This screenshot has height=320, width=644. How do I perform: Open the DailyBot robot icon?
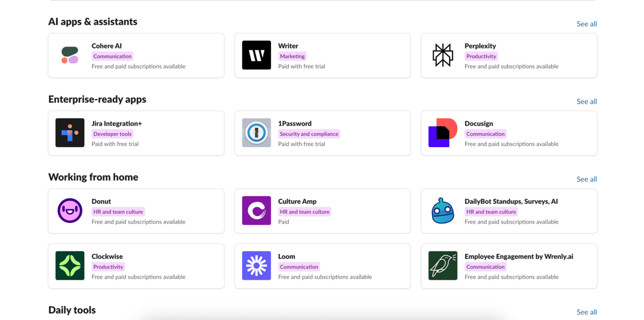tap(443, 210)
